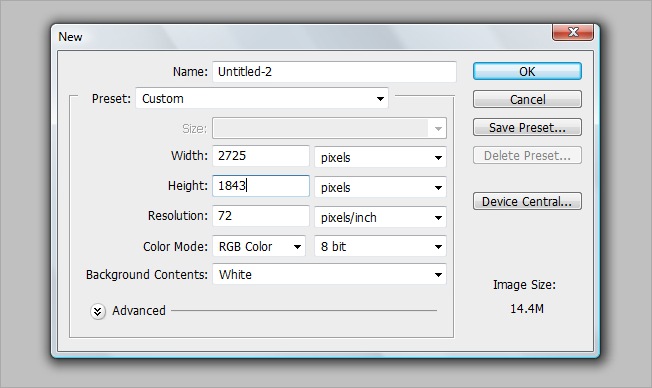Click the 'New' dialog title text
This screenshot has height=388, width=652.
(70, 37)
